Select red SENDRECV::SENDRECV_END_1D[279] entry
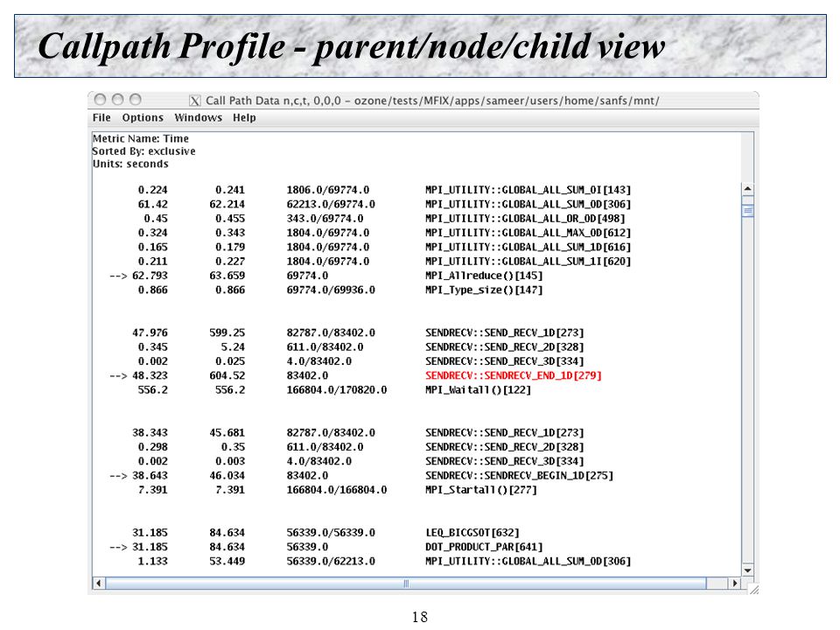This screenshot has height=630, width=840. pyautogui.click(x=514, y=375)
